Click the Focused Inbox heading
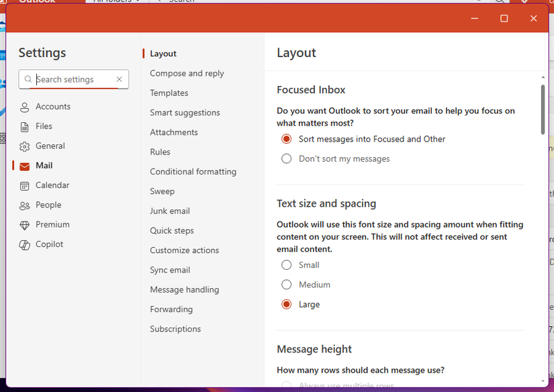Screen dimensions: 554x392 pyautogui.click(x=311, y=90)
